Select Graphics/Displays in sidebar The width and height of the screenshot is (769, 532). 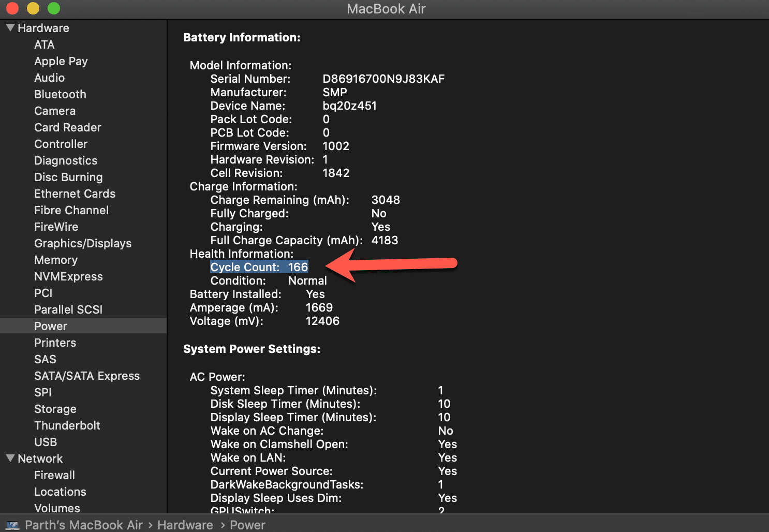tap(83, 243)
